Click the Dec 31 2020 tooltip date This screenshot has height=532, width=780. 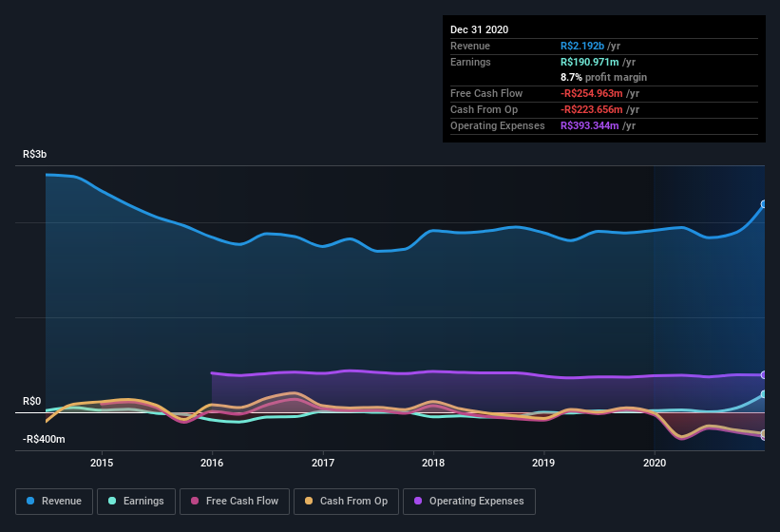[x=479, y=29]
